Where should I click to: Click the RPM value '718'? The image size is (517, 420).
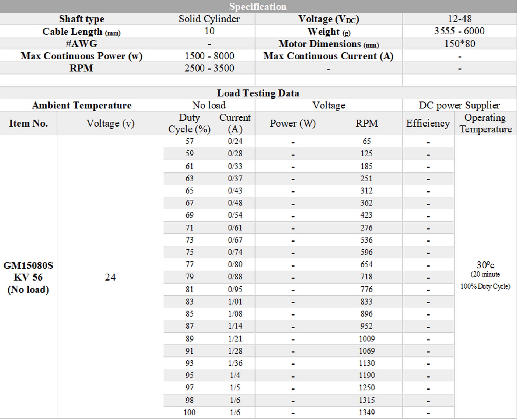pos(367,276)
